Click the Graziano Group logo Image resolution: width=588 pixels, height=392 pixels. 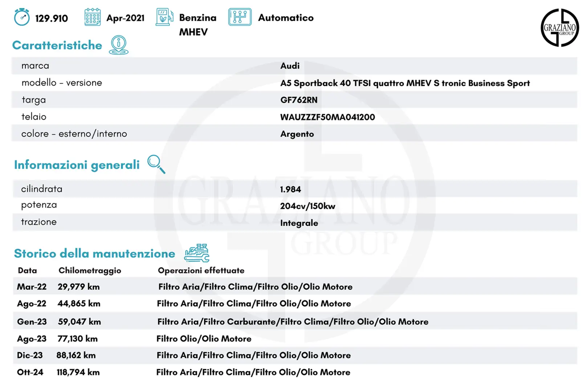560,28
